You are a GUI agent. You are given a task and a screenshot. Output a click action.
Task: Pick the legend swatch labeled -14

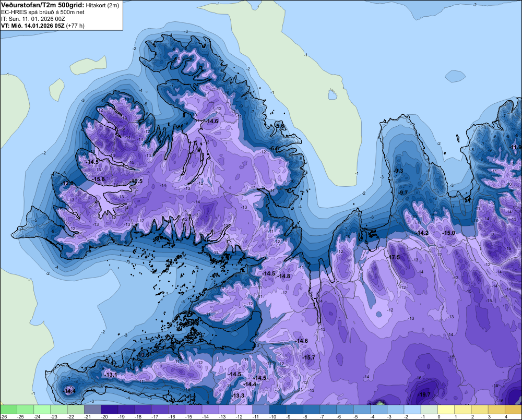click(210, 409)
